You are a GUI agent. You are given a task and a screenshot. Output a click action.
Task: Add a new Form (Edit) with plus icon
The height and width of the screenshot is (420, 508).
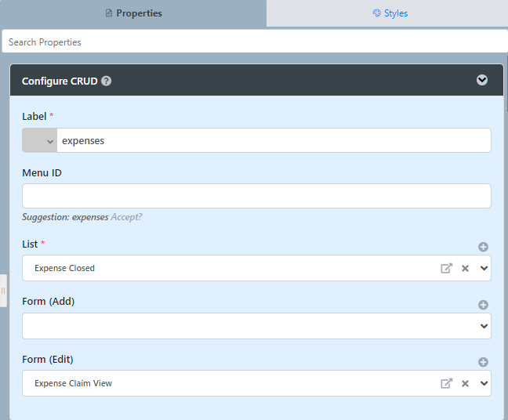[x=483, y=362]
